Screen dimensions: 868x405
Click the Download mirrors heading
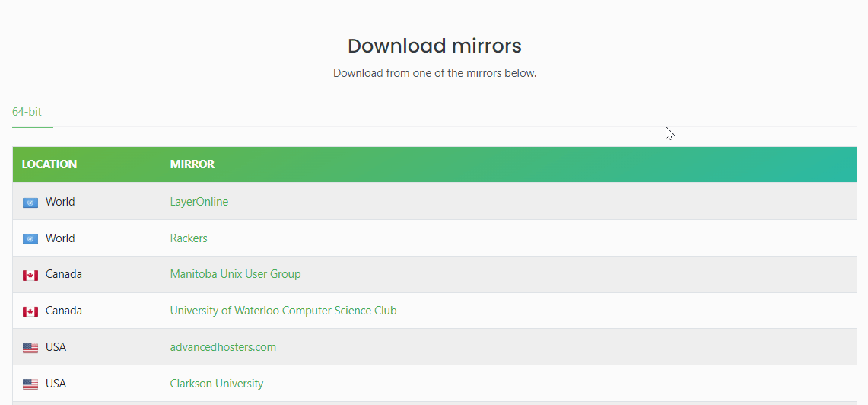click(x=434, y=46)
